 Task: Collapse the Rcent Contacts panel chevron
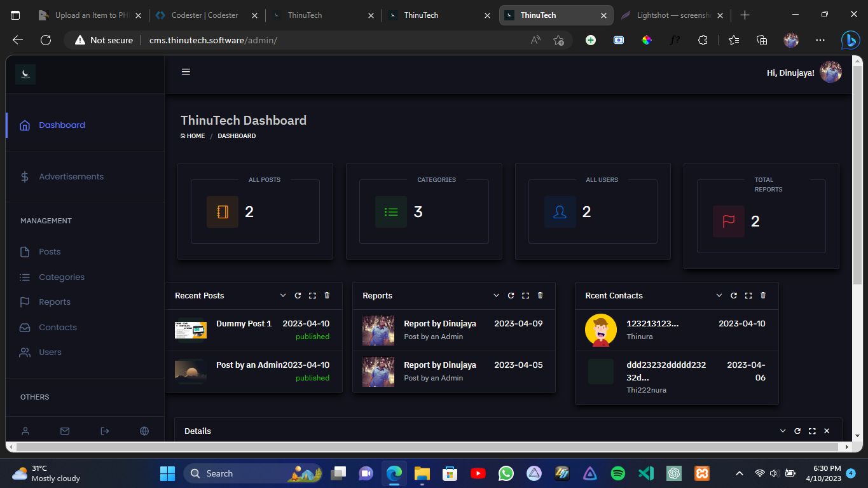(719, 295)
